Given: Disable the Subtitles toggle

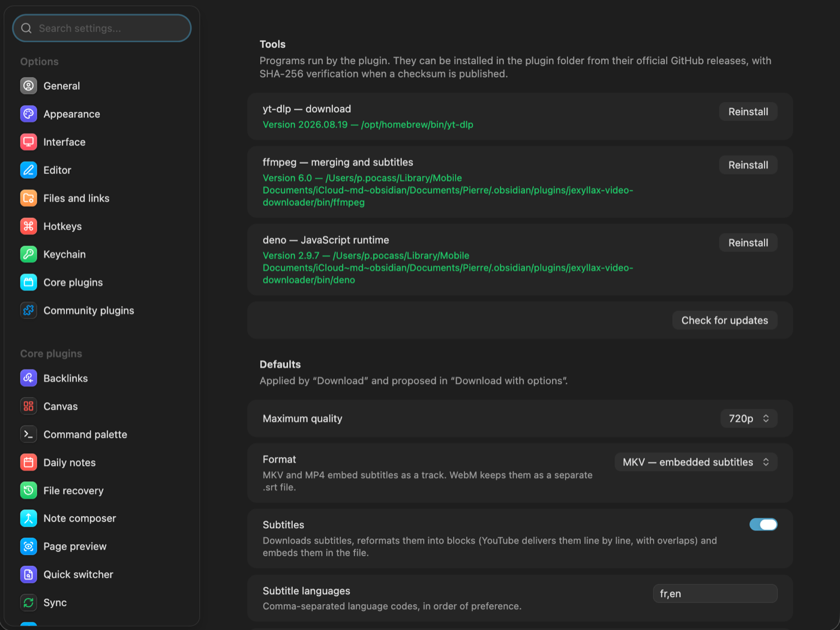Looking at the screenshot, I should coord(763,524).
